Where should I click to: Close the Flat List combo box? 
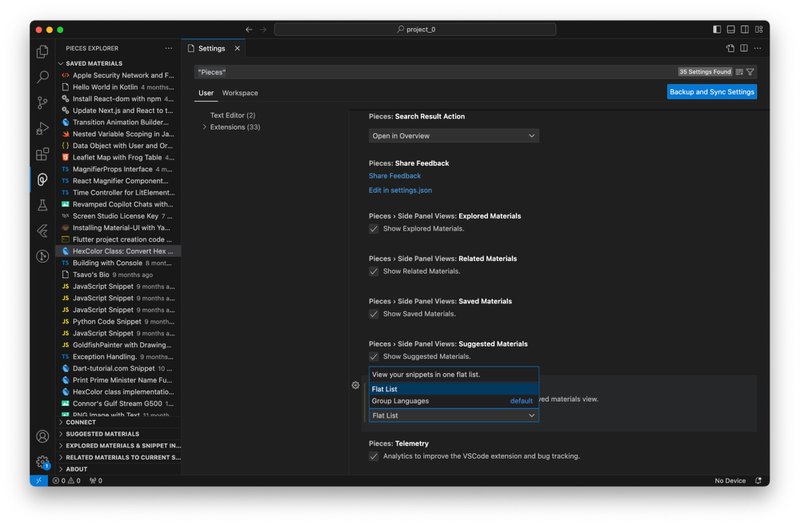pyautogui.click(x=454, y=416)
